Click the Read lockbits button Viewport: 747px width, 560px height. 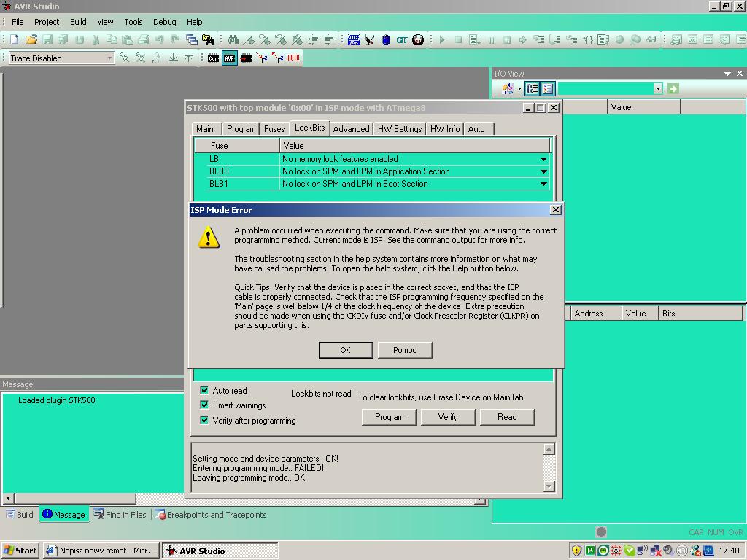[x=507, y=417]
